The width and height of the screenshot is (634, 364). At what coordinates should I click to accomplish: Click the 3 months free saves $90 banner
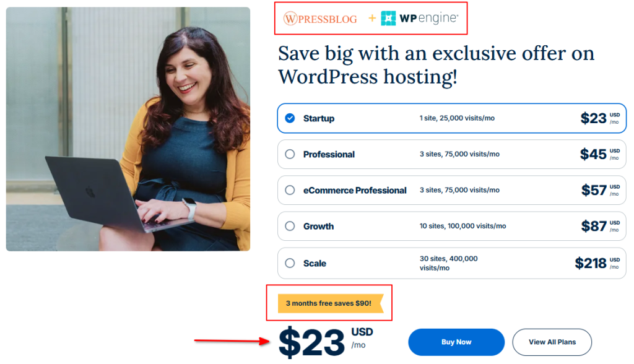[331, 303]
